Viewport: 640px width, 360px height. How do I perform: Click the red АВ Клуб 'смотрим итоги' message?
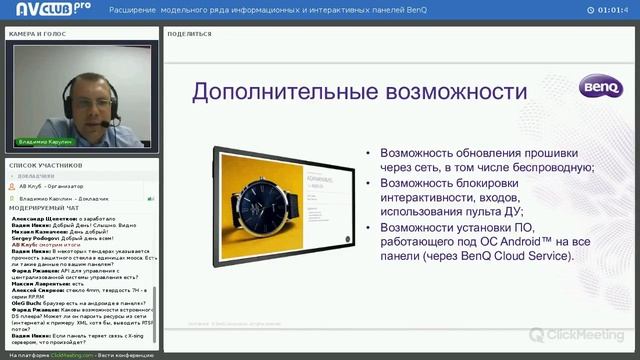[46, 245]
